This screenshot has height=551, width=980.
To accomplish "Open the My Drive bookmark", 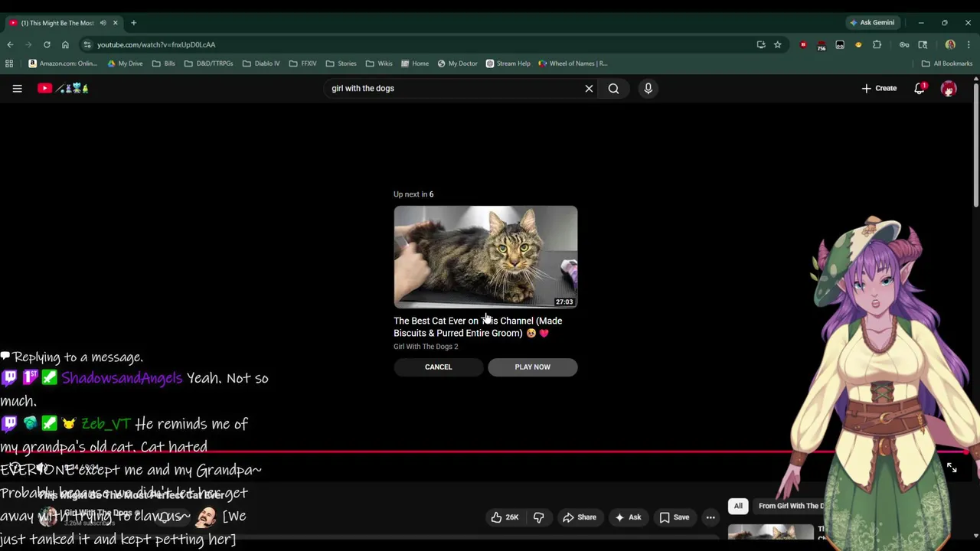I will tap(125, 64).
